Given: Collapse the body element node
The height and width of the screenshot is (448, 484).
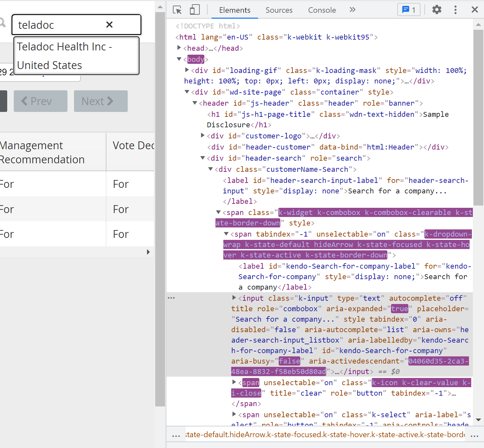Looking at the screenshot, I should tap(179, 59).
